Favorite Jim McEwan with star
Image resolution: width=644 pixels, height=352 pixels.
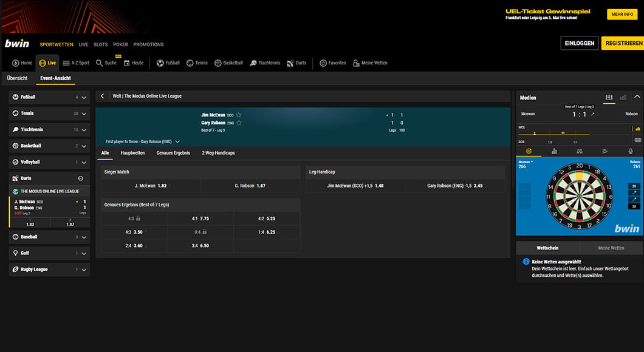coord(239,115)
